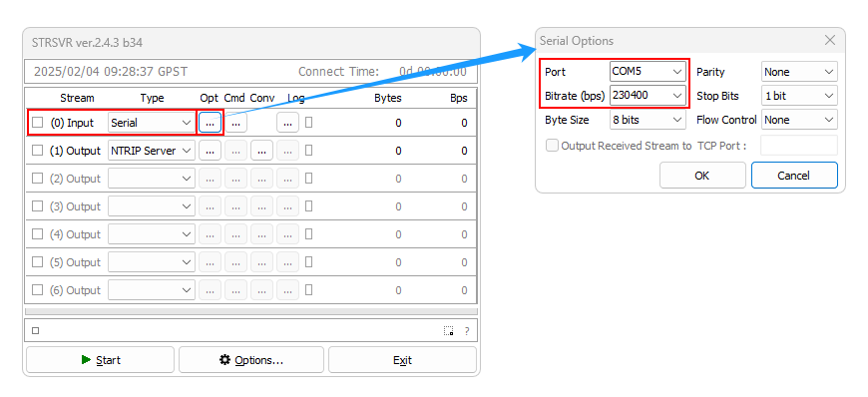
Task: Open the Opt button for (1) Output
Action: 210,151
